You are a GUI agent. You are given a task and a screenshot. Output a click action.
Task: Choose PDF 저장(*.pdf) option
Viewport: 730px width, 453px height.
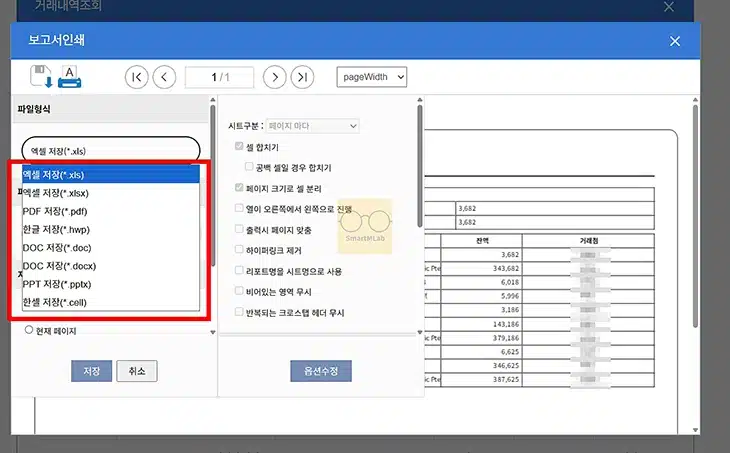(111, 211)
